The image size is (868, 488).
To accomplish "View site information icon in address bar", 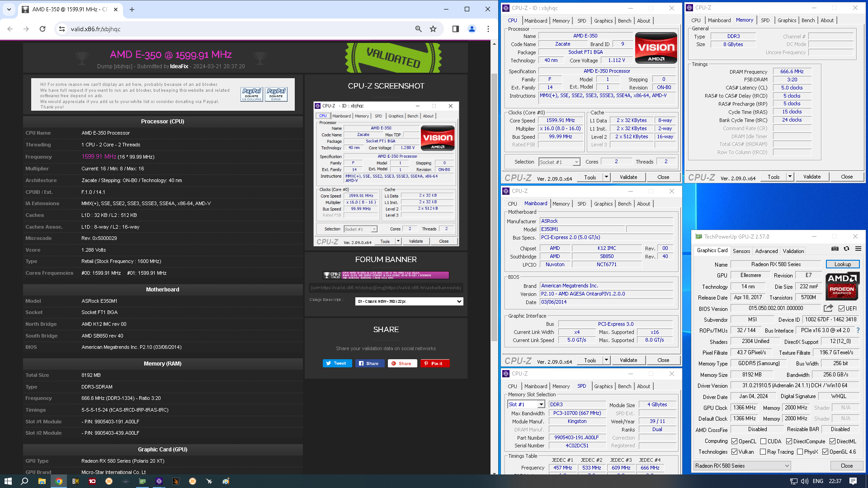I will tap(62, 29).
